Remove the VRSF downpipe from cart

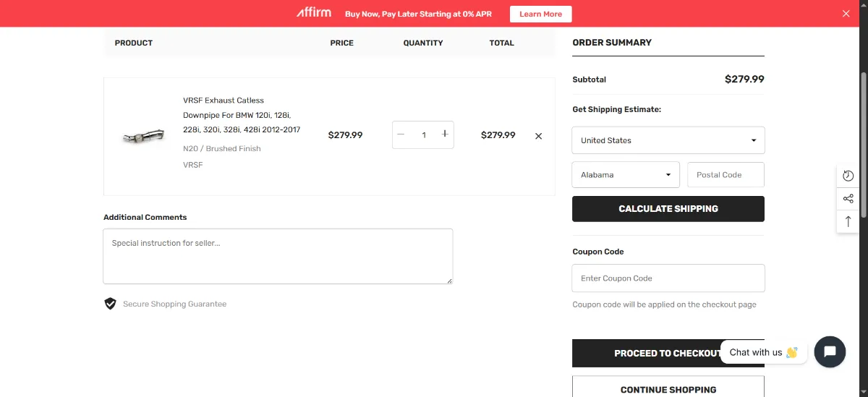tap(538, 136)
